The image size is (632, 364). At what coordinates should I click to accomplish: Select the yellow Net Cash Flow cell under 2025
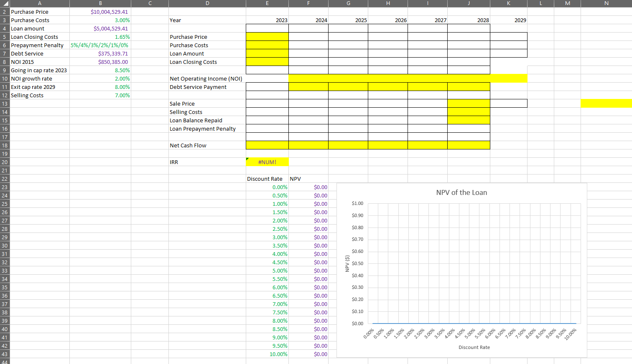click(348, 145)
